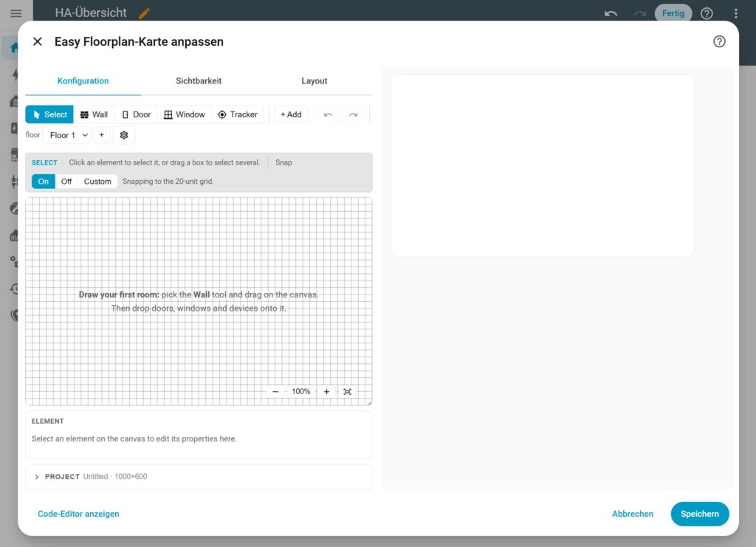Pick the Door tool
Screen dimensions: 756x547
136,114
